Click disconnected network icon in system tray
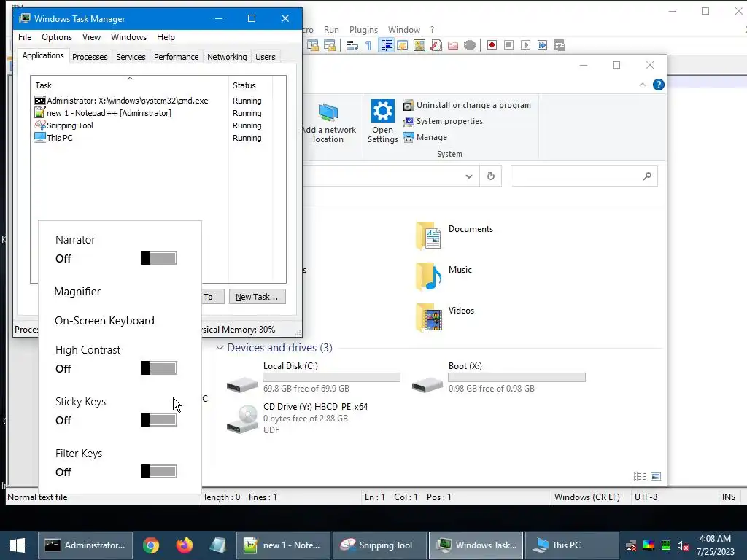 pos(631,545)
